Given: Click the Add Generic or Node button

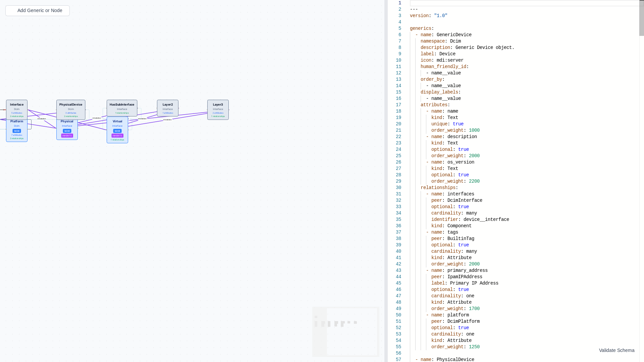Looking at the screenshot, I should coord(38,11).
